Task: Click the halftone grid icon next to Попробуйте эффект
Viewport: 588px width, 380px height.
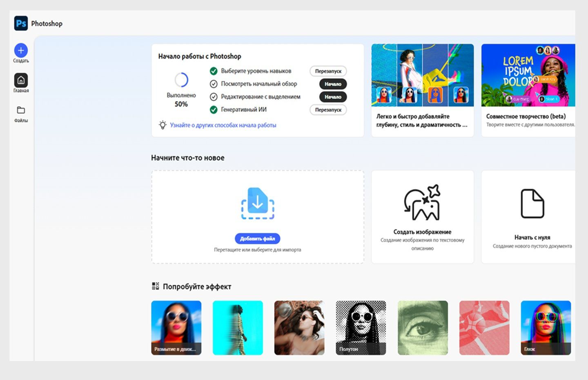Action: (155, 286)
